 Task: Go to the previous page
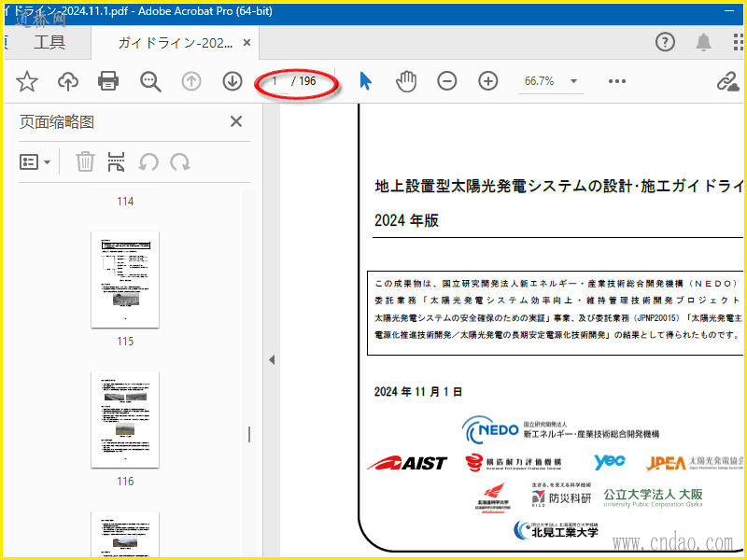pyautogui.click(x=191, y=81)
